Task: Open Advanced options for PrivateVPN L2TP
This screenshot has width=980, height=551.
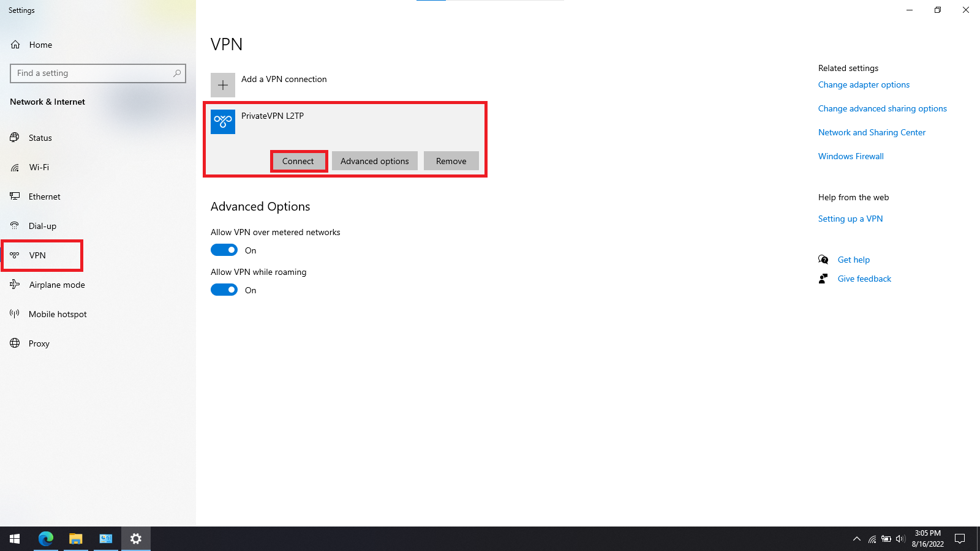Action: (x=374, y=161)
